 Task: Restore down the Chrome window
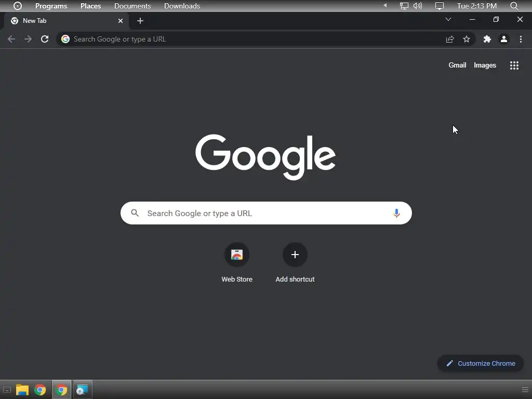[x=496, y=19]
